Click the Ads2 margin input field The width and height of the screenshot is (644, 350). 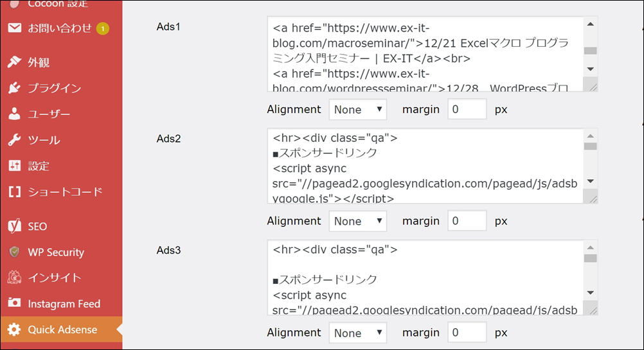467,221
